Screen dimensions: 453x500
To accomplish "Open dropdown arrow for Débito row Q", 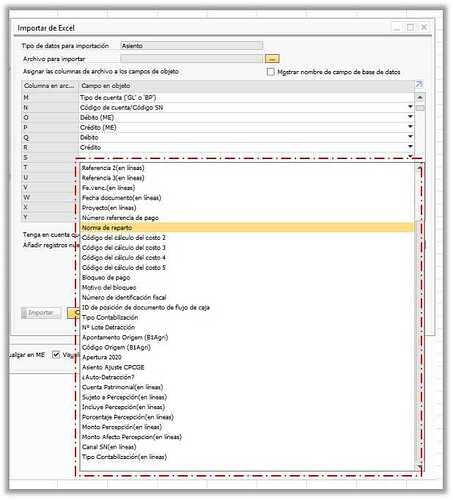I will (410, 137).
